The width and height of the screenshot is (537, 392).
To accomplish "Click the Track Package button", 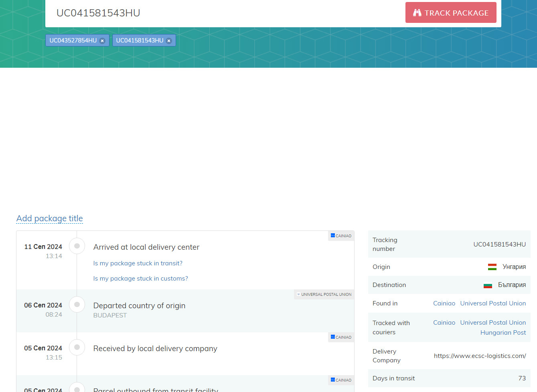I will pos(450,12).
